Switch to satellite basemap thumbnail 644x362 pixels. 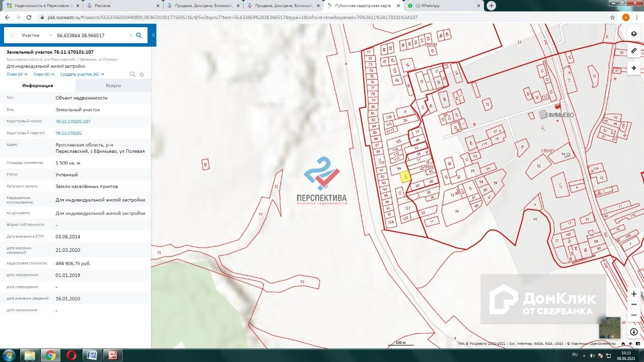pos(609,328)
